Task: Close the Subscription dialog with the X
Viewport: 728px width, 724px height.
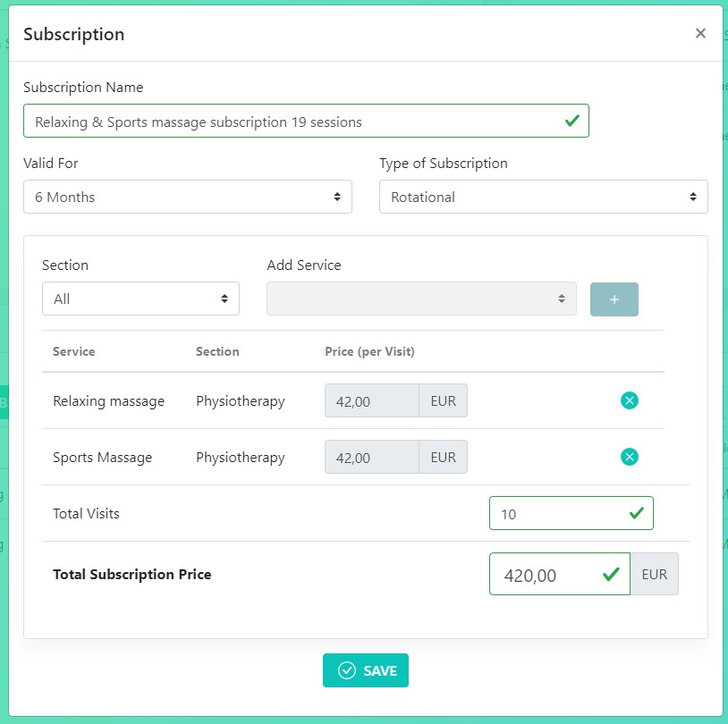Action: click(700, 34)
